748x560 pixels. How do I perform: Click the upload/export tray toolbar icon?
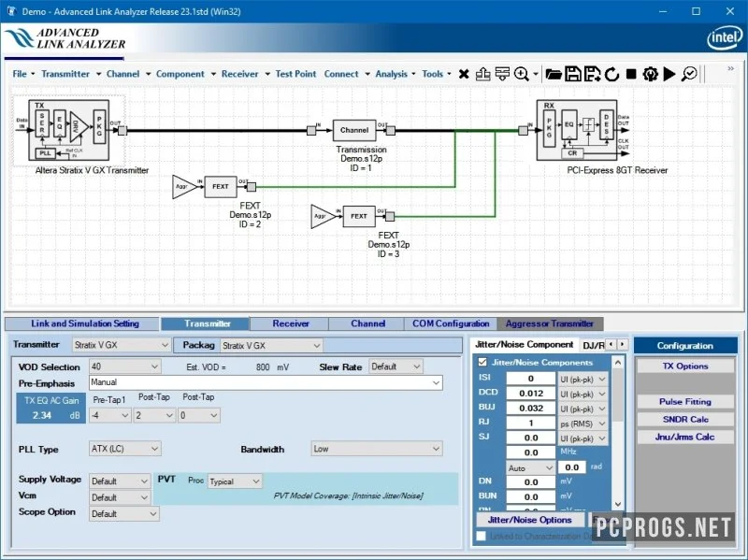point(482,74)
